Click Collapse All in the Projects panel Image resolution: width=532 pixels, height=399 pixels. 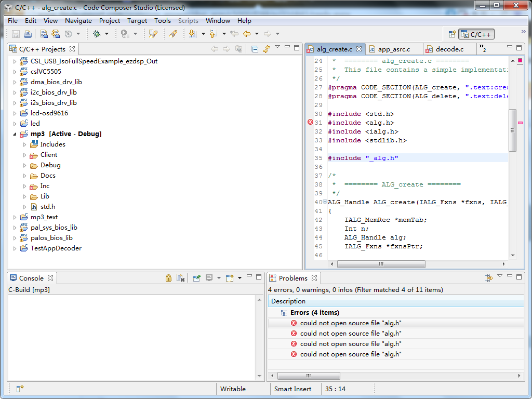(x=255, y=49)
